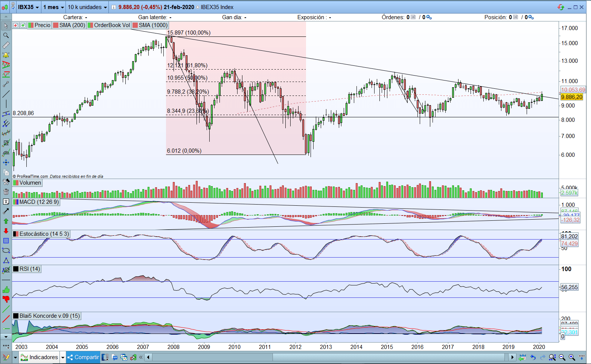Open the 1 mes timeframe dropdown
Image resolution: width=591 pixels, height=364 pixels.
[x=53, y=7]
